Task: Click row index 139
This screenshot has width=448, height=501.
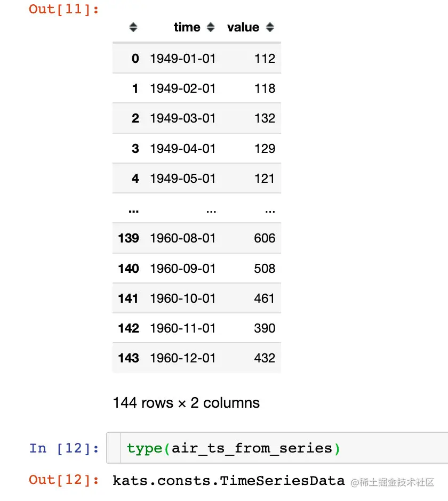Action: (x=129, y=238)
